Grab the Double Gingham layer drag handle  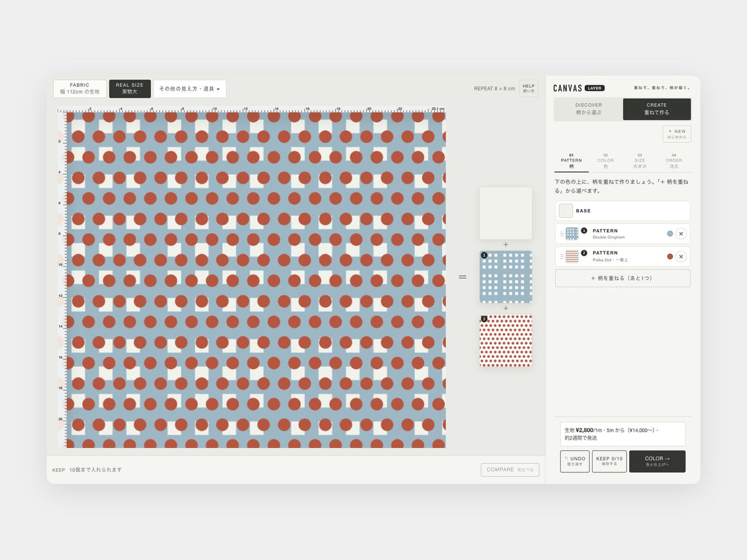pos(561,234)
